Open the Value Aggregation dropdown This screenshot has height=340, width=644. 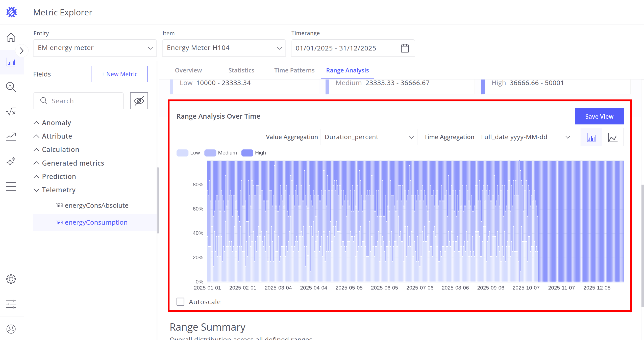coord(368,137)
